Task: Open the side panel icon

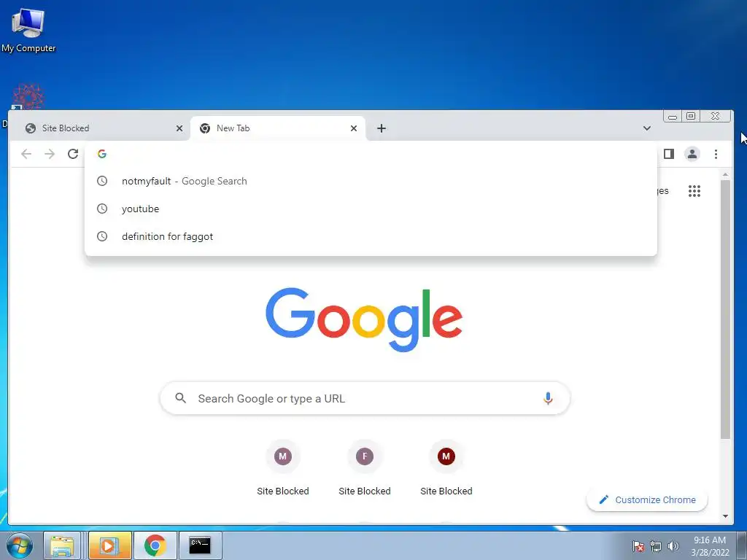Action: pos(669,154)
